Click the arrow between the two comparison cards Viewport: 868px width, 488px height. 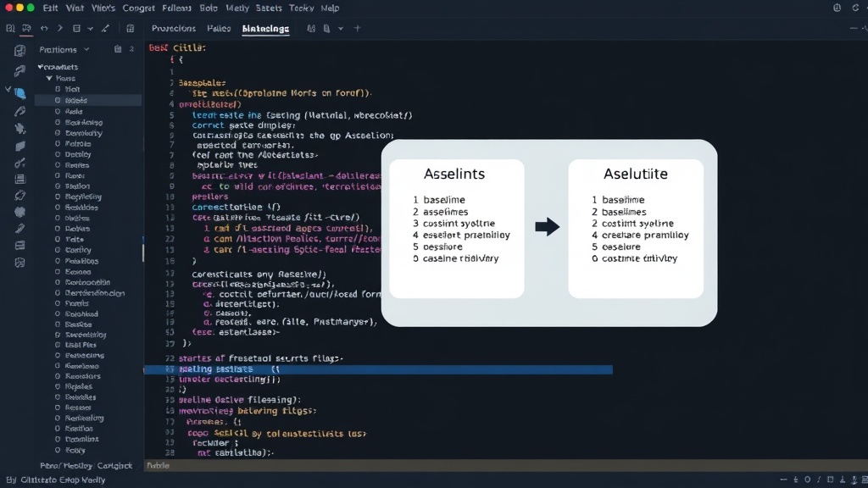click(547, 226)
